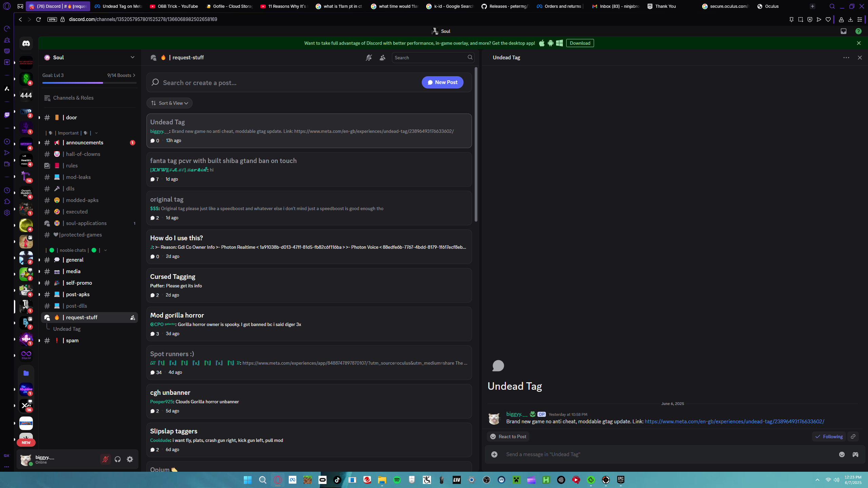Click the add attachment plus icon

[x=494, y=454]
